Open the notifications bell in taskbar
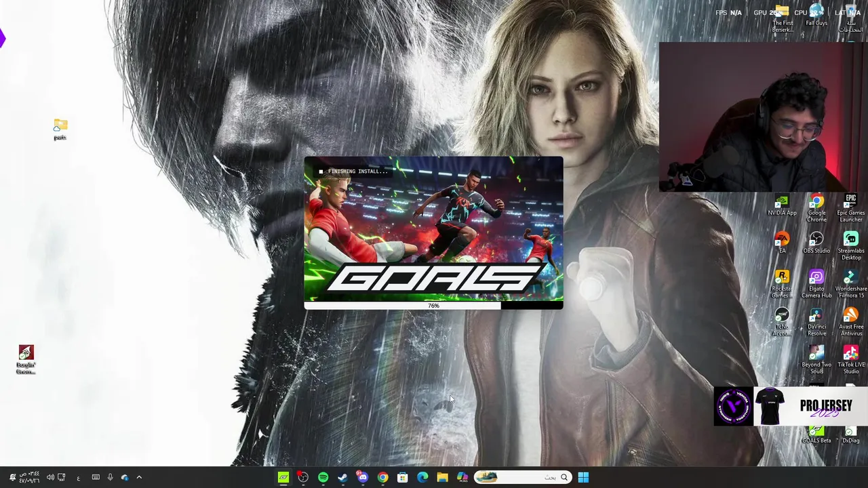 coord(12,477)
